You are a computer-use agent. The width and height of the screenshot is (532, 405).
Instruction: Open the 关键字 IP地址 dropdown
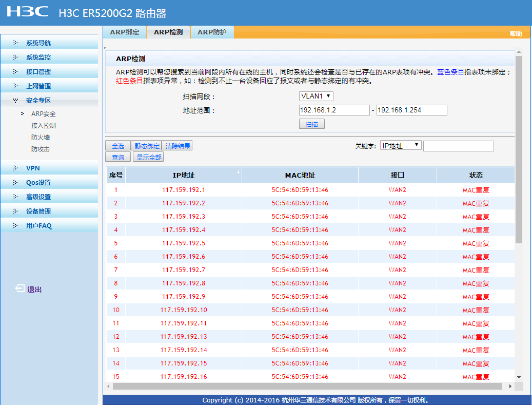pyautogui.click(x=401, y=146)
